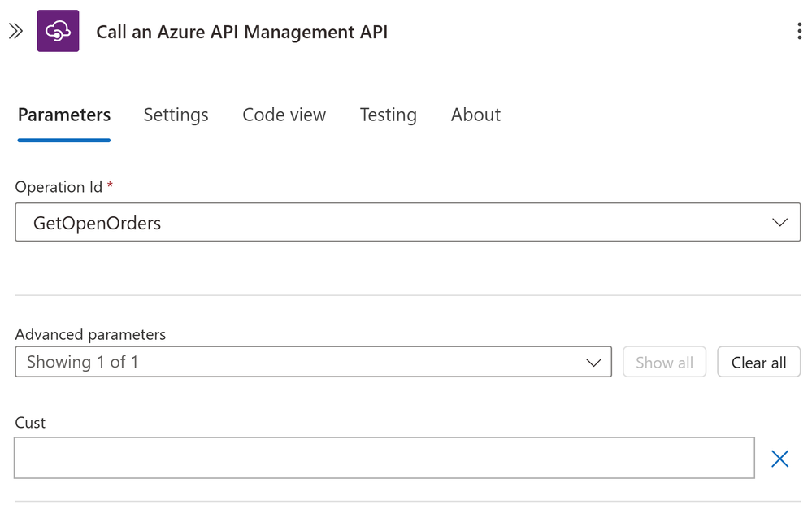Collapse the panel with double chevron icon
The image size is (812, 518).
16,31
